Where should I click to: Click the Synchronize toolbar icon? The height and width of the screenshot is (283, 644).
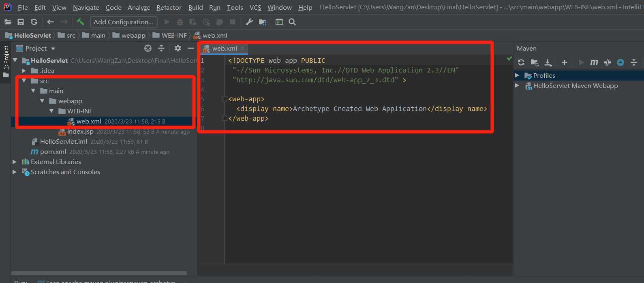pyautogui.click(x=34, y=22)
